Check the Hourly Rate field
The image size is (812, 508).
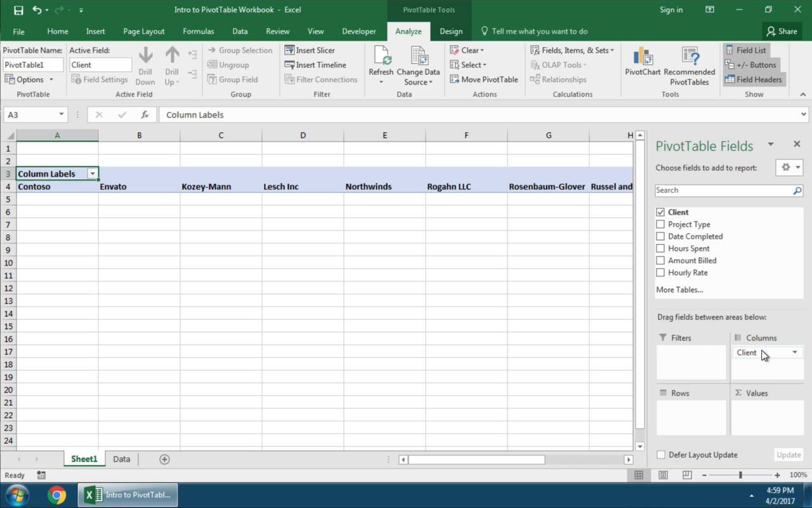[x=660, y=272]
